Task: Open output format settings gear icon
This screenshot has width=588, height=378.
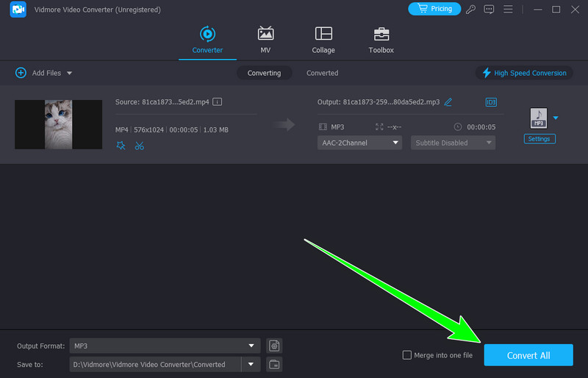Action: pyautogui.click(x=274, y=346)
